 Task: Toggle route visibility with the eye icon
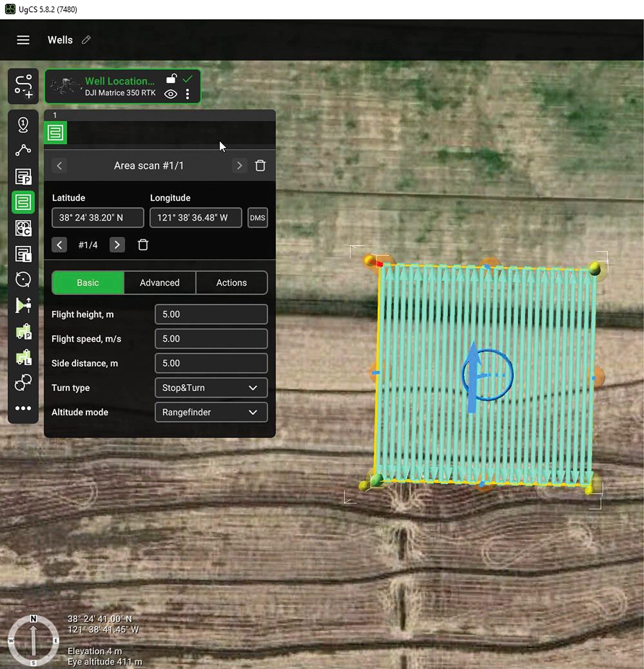171,93
